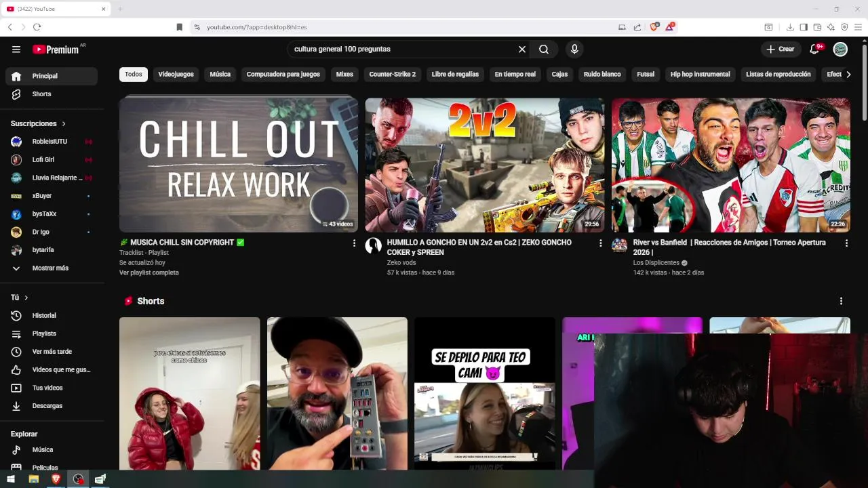Viewport: 868px width, 488px height.
Task: Select the Todos filter chip
Action: [x=134, y=75]
